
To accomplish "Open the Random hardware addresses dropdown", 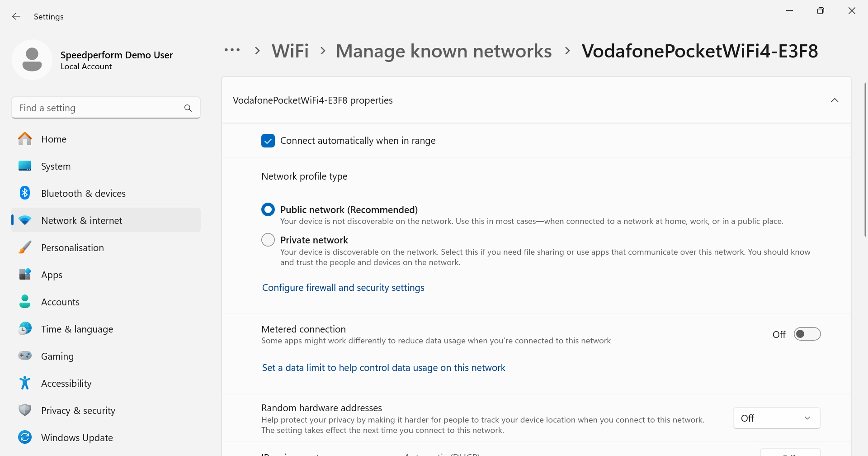I will (776, 418).
